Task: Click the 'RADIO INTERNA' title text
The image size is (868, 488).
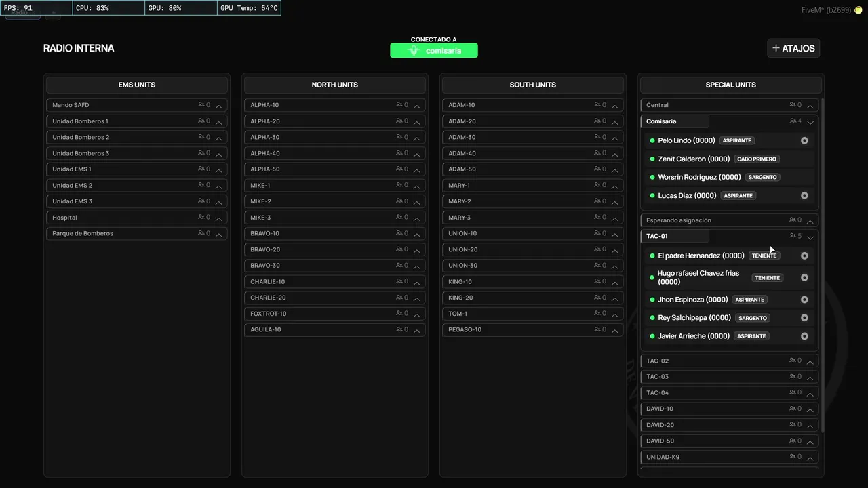Action: (79, 48)
